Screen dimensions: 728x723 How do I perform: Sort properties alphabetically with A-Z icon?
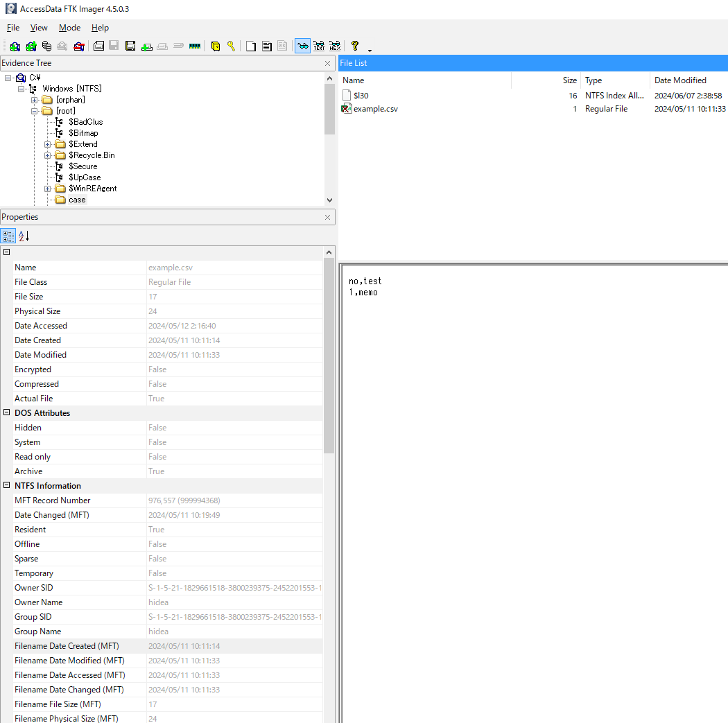pyautogui.click(x=24, y=236)
